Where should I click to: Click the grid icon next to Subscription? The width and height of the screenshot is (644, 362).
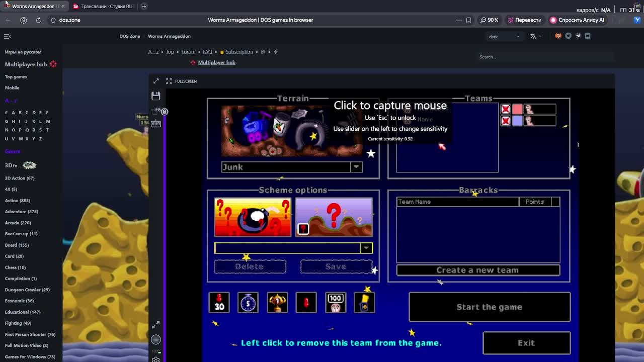point(263,52)
